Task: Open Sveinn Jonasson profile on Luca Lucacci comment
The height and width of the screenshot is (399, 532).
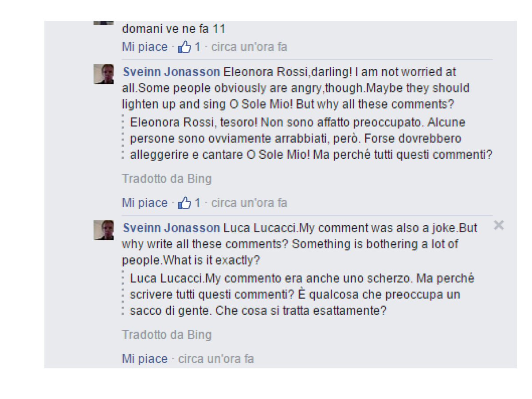Action: pyautogui.click(x=171, y=228)
